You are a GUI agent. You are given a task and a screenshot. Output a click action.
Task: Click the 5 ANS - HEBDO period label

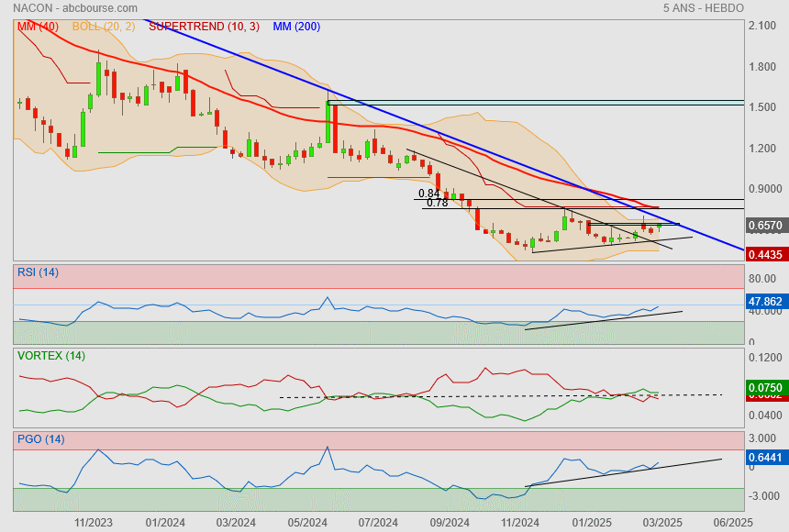pos(703,8)
